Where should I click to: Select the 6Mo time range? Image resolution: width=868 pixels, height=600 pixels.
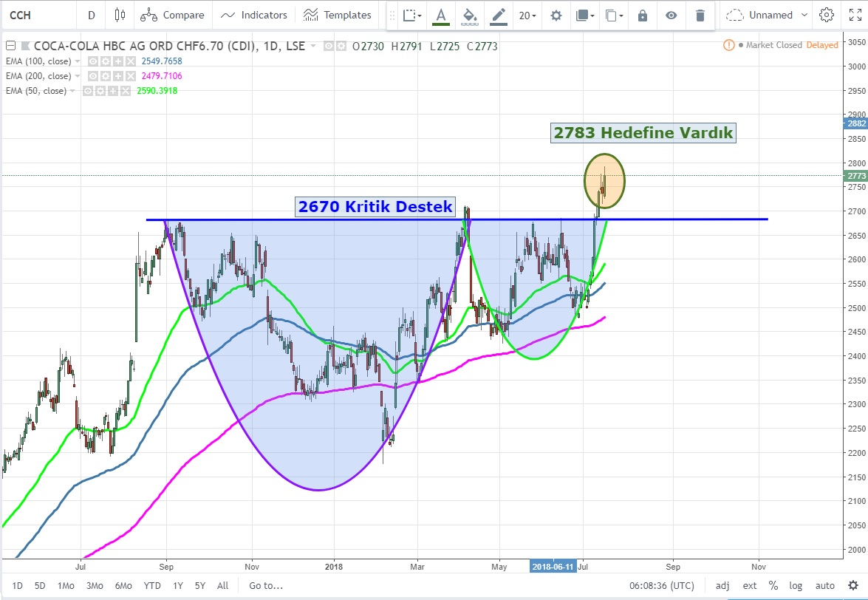123,586
